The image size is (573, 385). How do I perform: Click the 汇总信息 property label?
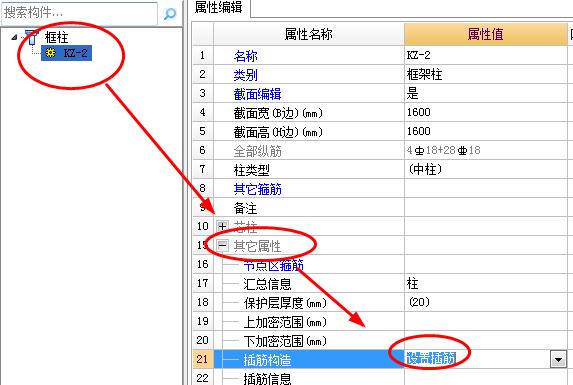click(x=267, y=284)
